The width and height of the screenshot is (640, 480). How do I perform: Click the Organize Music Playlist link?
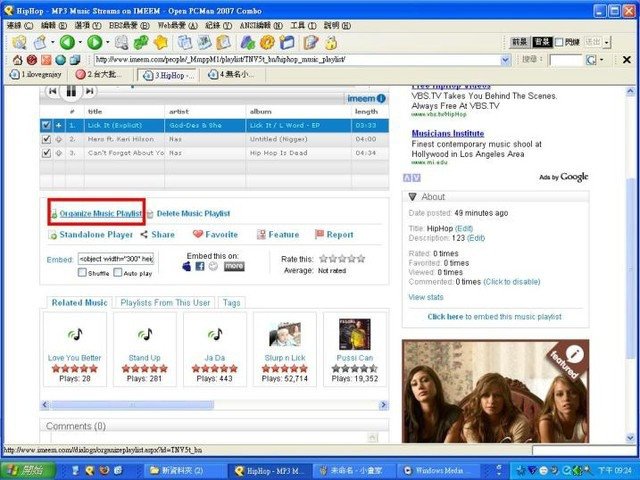(x=101, y=213)
